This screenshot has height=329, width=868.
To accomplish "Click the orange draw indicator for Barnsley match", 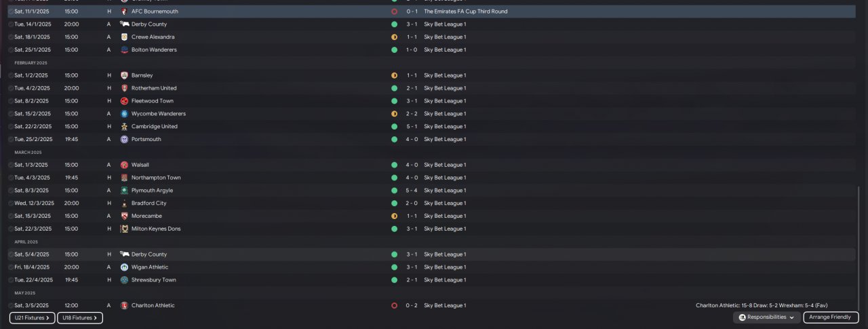I will [394, 75].
